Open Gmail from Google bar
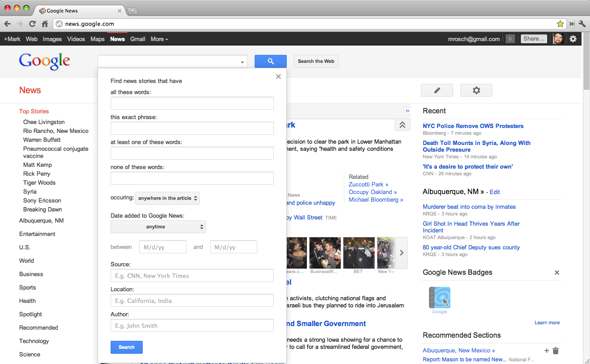 point(138,39)
